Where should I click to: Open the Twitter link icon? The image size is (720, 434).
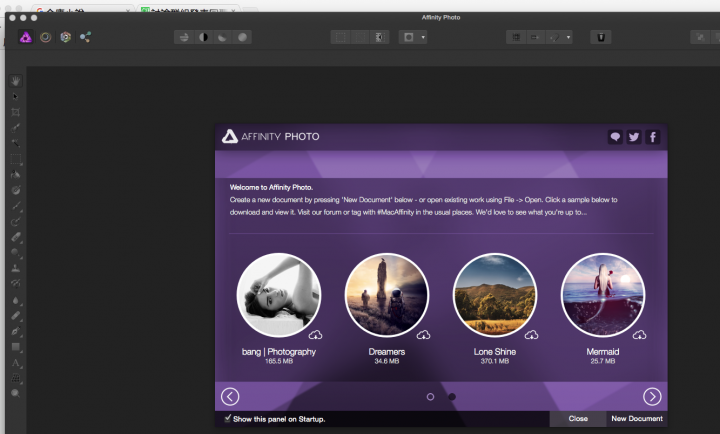(634, 137)
